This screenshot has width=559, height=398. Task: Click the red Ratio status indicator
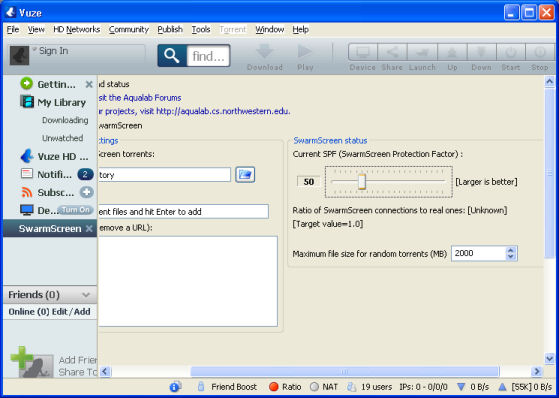click(x=274, y=387)
